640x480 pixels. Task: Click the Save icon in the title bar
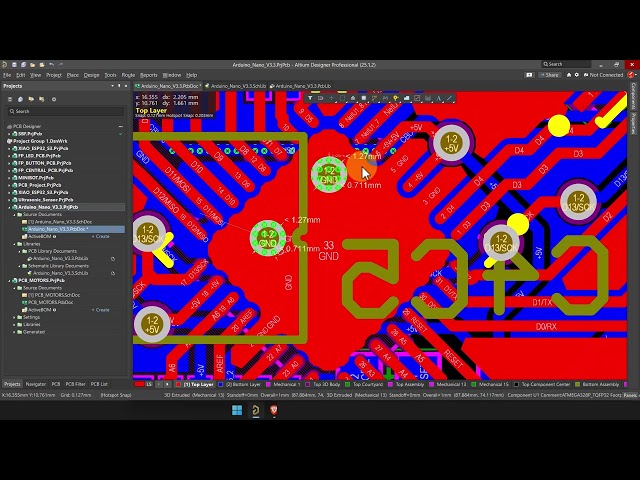point(14,64)
